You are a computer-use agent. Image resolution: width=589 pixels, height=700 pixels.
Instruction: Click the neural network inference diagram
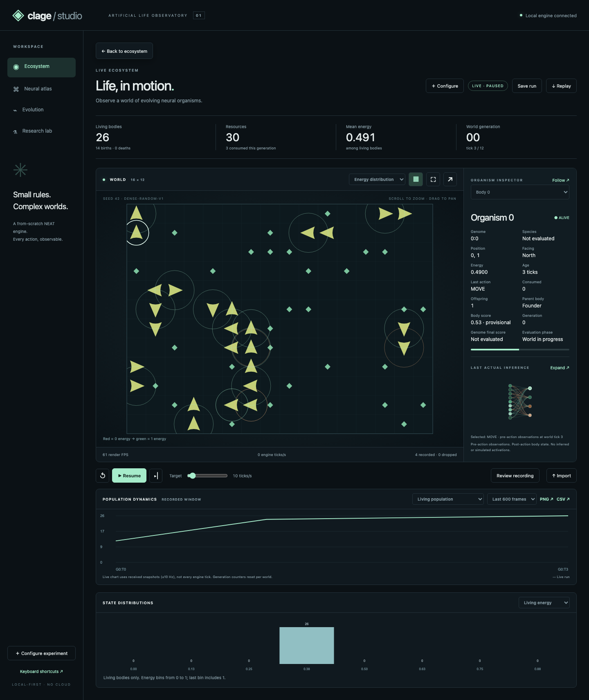520,401
